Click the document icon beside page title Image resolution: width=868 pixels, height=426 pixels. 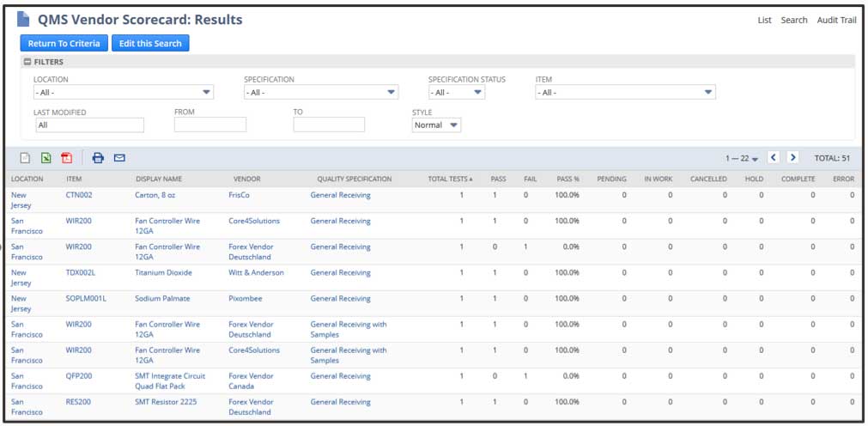click(x=24, y=19)
